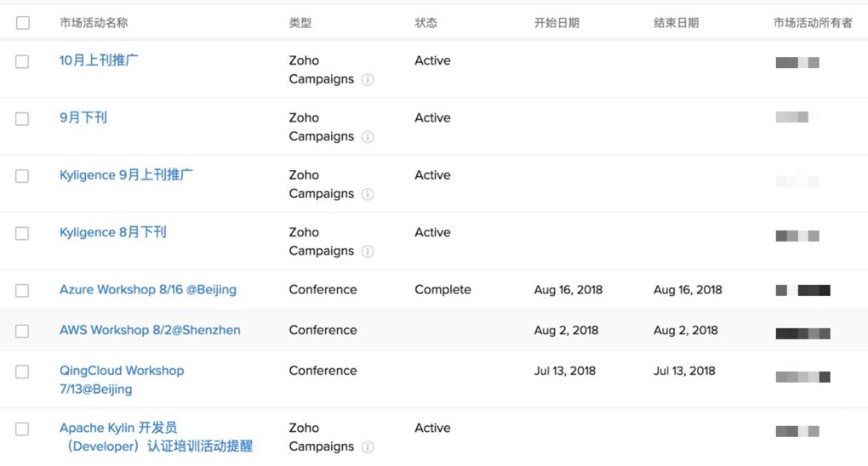Screen dimensions: 868x466
Task: Click info icon in Kyligence 9月上刊推广 row
Action: point(368,194)
